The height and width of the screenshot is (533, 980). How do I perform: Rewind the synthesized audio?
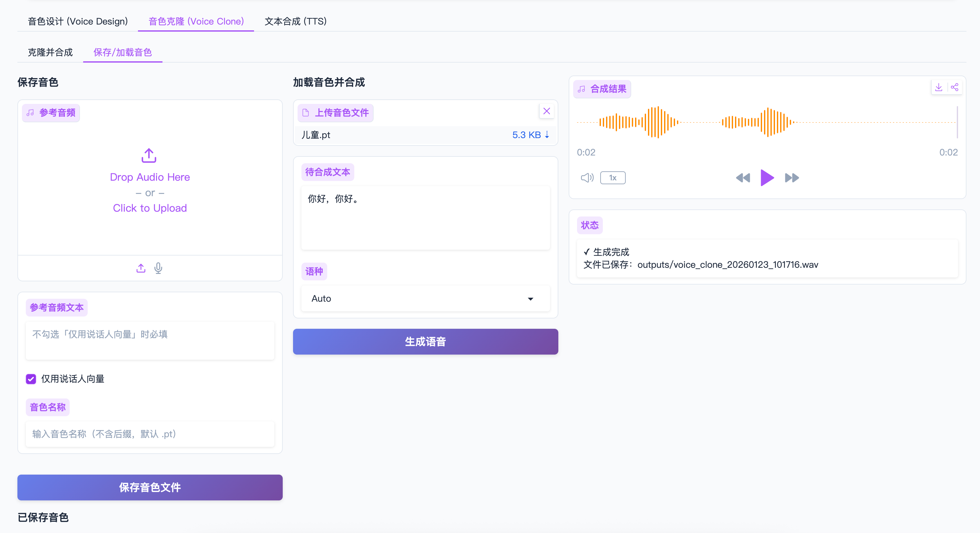743,178
